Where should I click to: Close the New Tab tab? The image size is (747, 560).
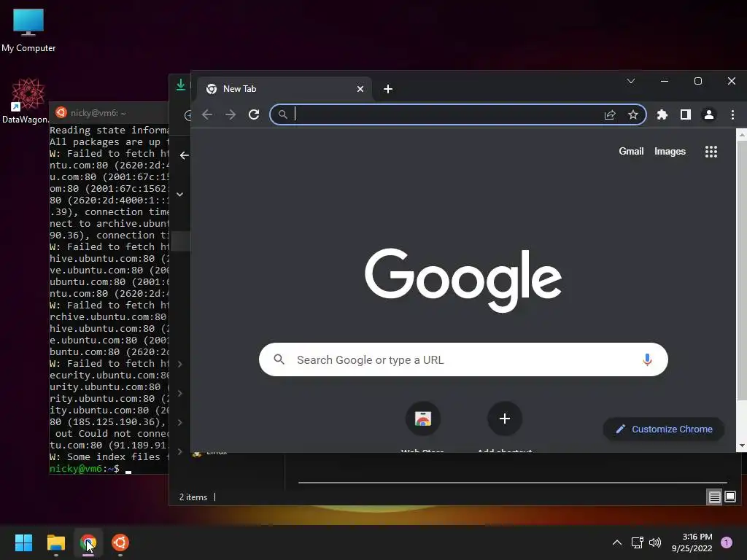click(360, 89)
